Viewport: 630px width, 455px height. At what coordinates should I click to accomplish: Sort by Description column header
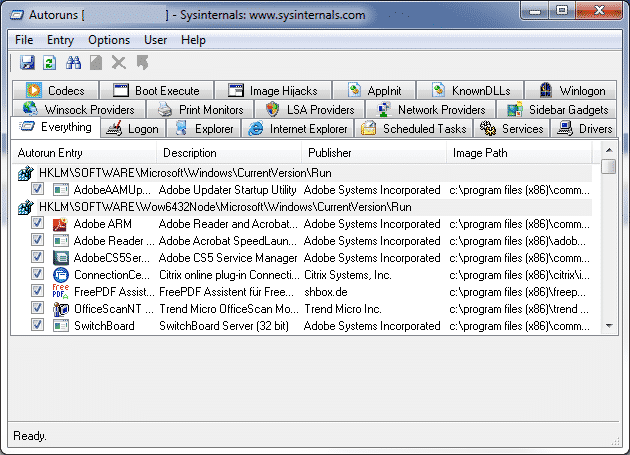229,153
